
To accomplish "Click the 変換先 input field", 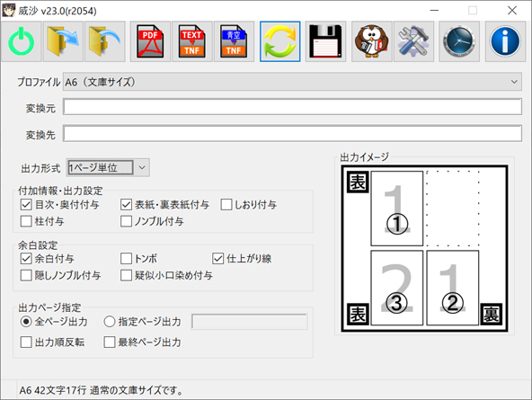I will 292,133.
